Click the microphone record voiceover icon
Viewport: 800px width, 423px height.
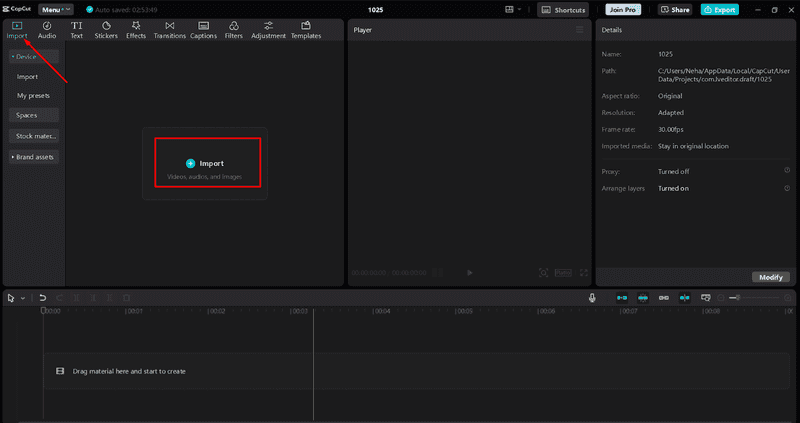point(592,297)
